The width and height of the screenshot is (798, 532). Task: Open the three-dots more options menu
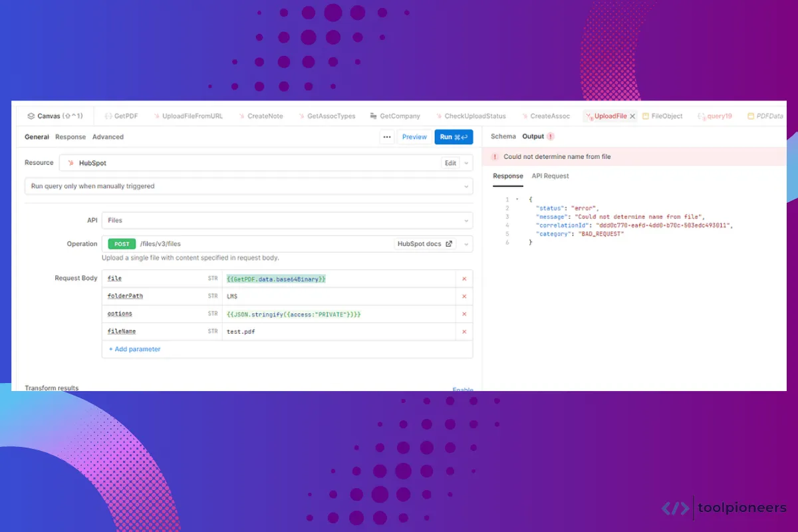coord(387,137)
